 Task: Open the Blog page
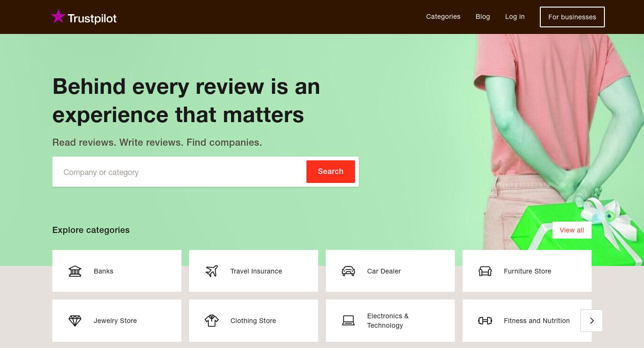[483, 17]
